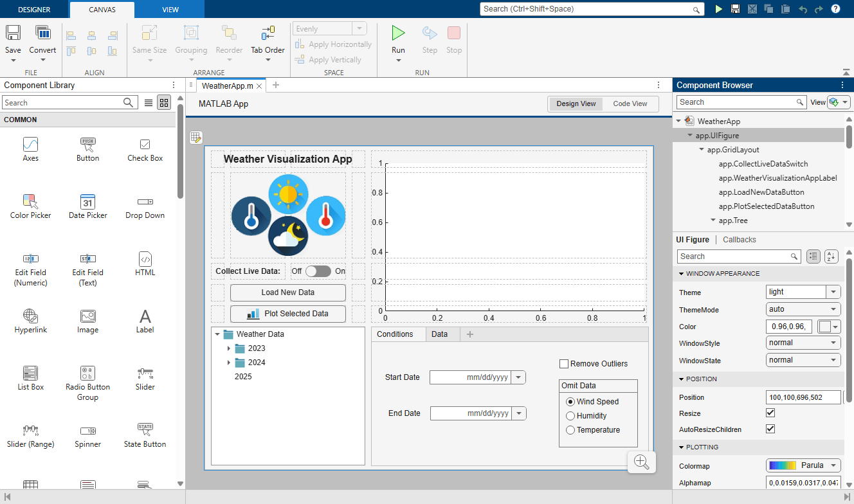Open Help with the question mark icon

[x=835, y=9]
